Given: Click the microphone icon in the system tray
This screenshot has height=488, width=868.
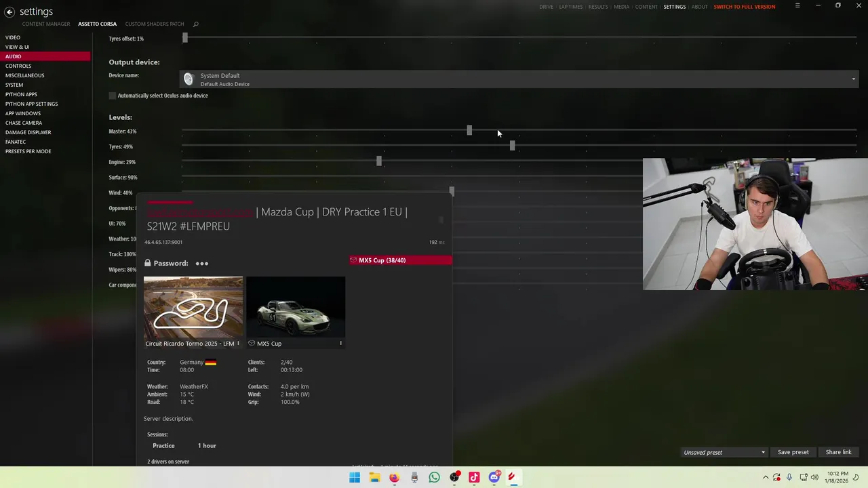Looking at the screenshot, I should click(789, 477).
